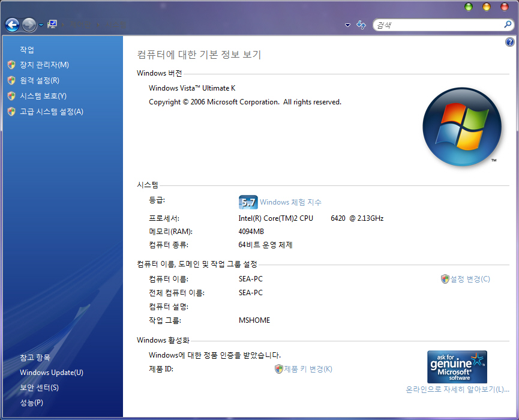Click the 설정 변경(C) link
Viewport: 519px width, 420px height.
(470, 279)
